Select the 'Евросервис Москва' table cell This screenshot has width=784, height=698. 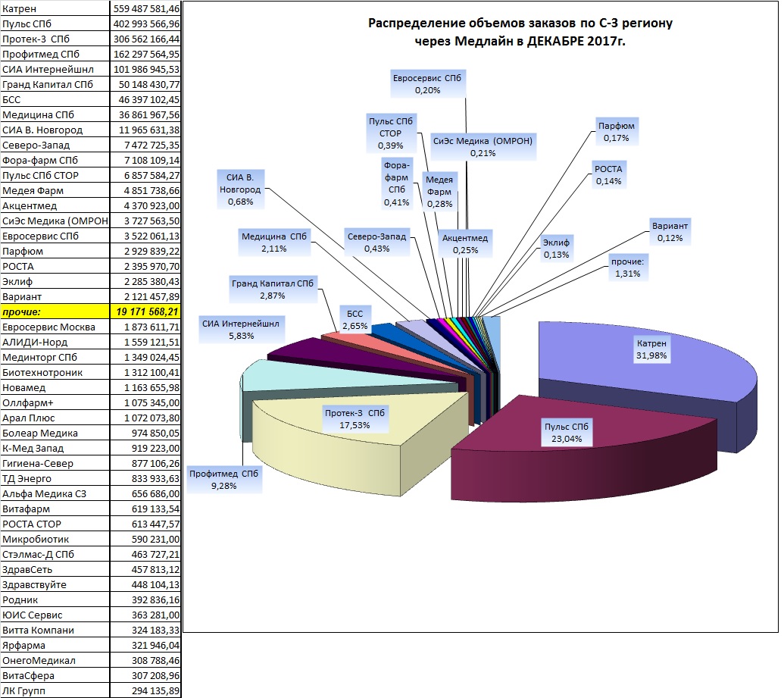(55, 327)
